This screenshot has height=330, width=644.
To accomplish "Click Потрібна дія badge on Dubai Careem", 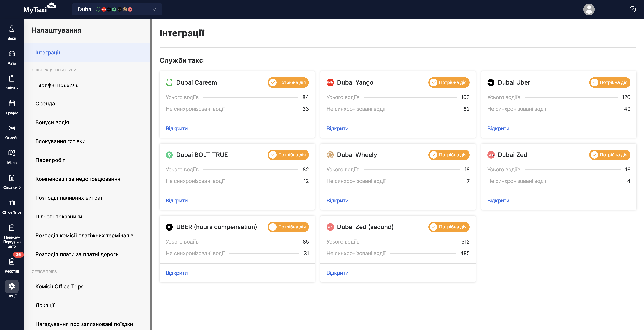I will [x=288, y=82].
